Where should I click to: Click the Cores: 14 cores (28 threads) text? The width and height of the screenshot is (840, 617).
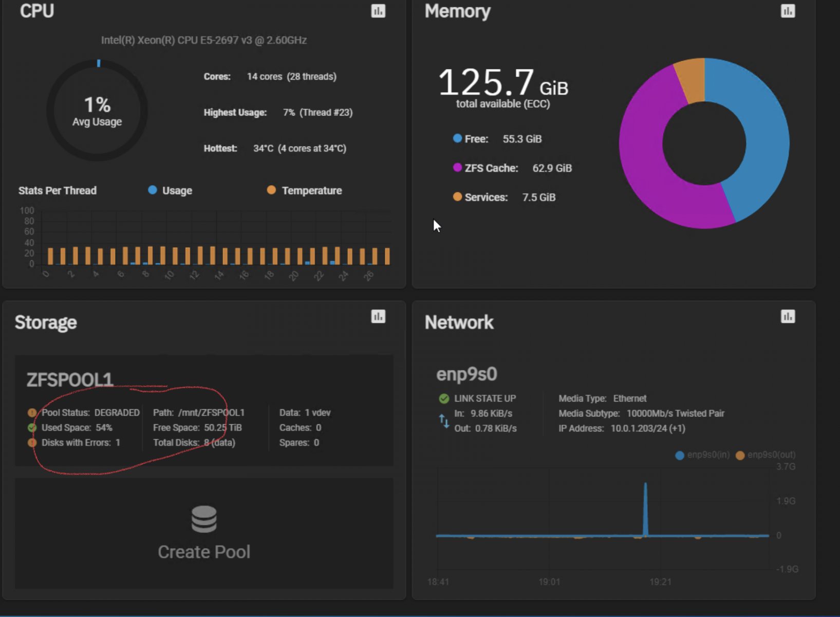[270, 77]
